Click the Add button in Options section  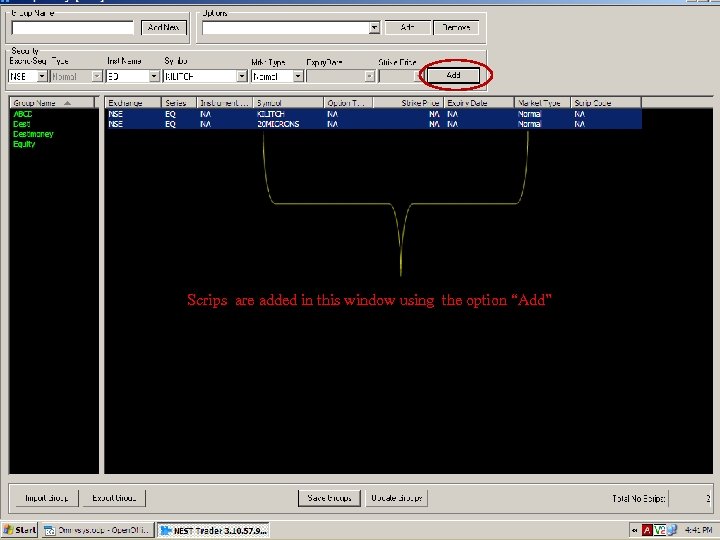click(407, 28)
